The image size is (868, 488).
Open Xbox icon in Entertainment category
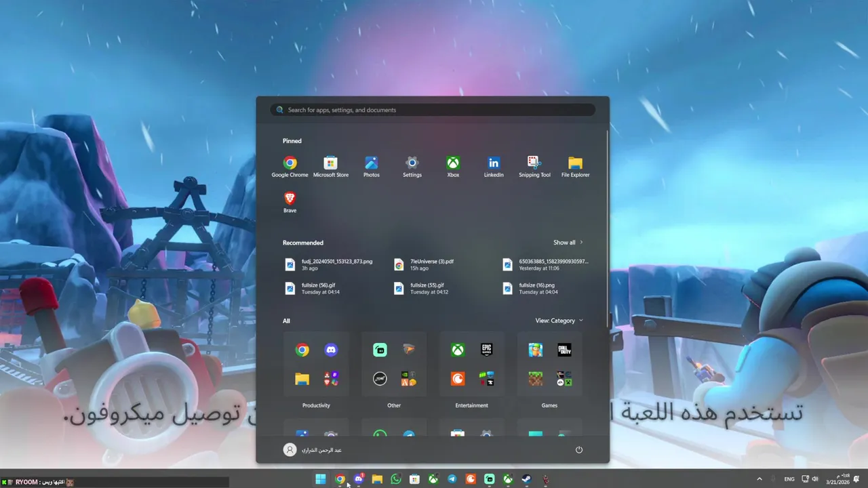458,350
